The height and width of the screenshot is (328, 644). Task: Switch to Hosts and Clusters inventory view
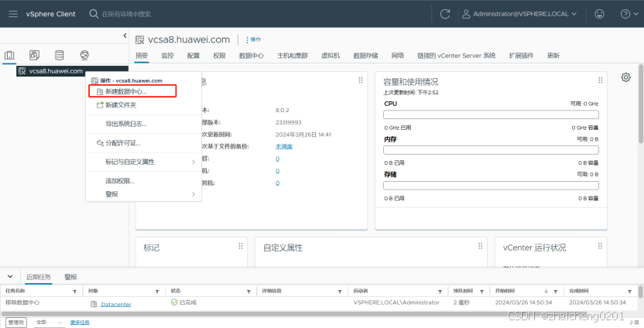click(9, 55)
